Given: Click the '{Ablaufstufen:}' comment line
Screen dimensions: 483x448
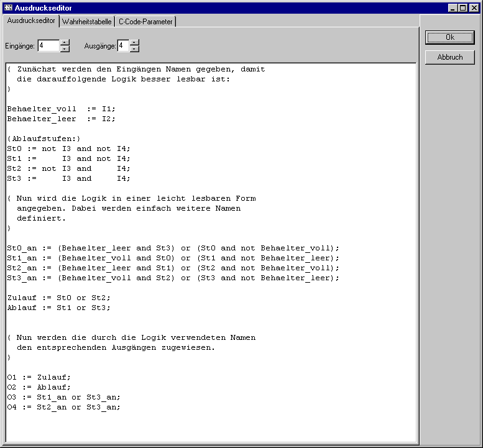Looking at the screenshot, I should (44, 139).
